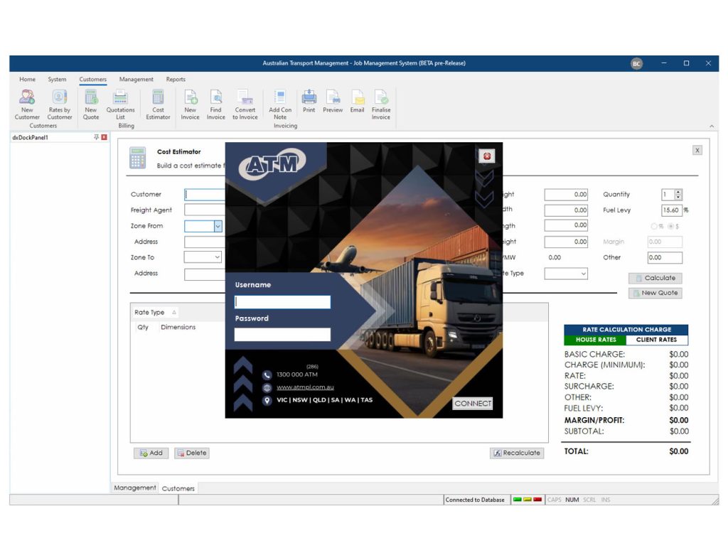728x560 pixels.
Task: Switch to the House Rates toggle
Action: (x=596, y=340)
